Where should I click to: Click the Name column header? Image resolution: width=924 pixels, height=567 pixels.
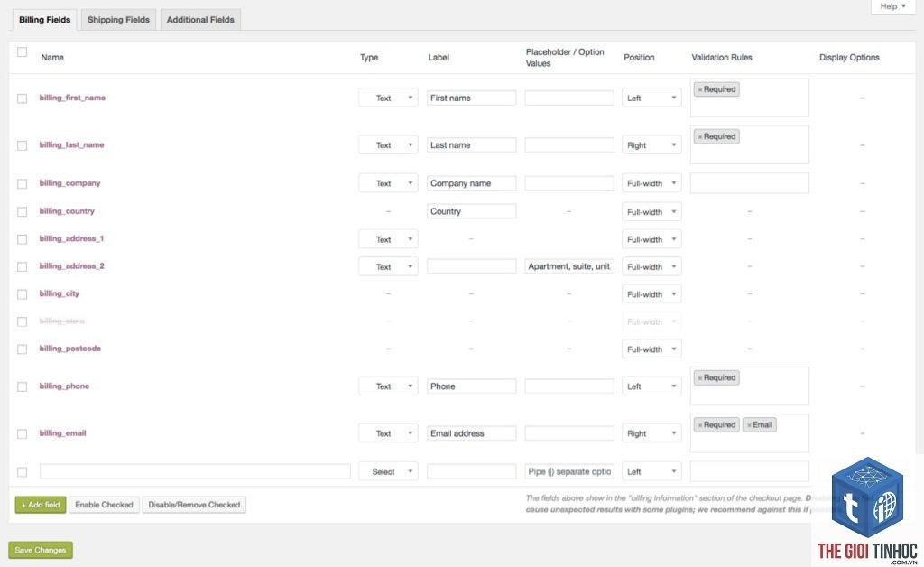[52, 57]
